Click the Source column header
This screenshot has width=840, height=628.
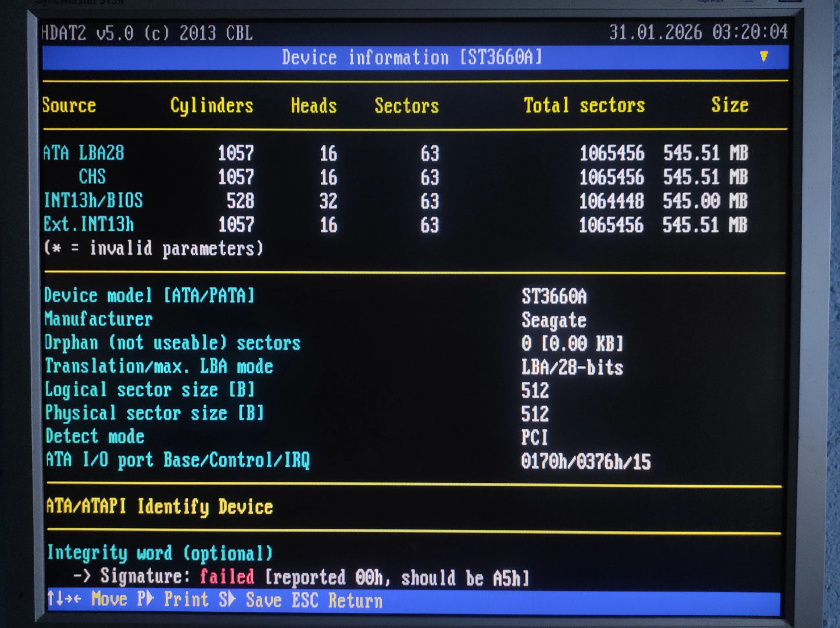pyautogui.click(x=69, y=105)
